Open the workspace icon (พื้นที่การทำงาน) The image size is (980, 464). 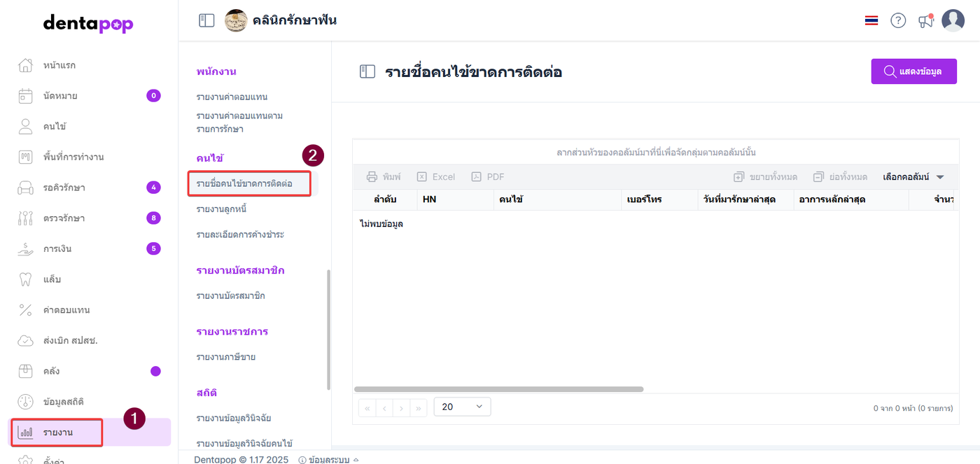25,157
